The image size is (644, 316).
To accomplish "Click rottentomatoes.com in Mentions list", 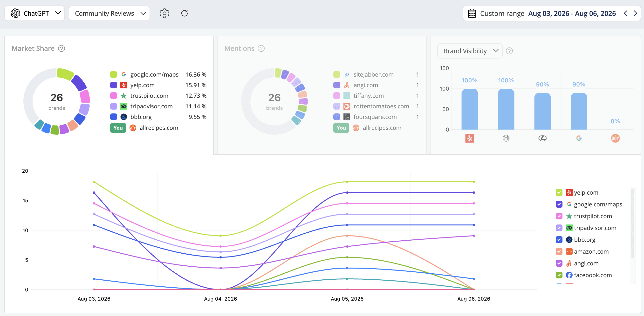I will click(381, 106).
